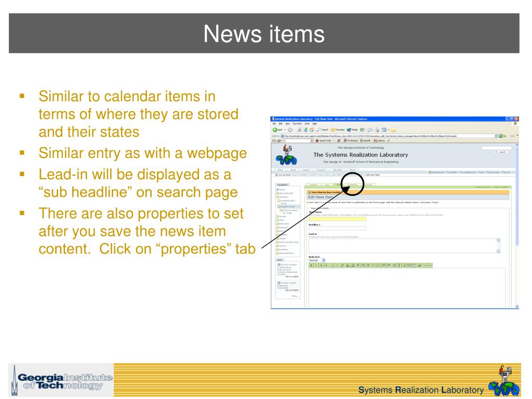532x399 pixels.
Task: Toggle bold in body text editor
Action: click(x=311, y=265)
